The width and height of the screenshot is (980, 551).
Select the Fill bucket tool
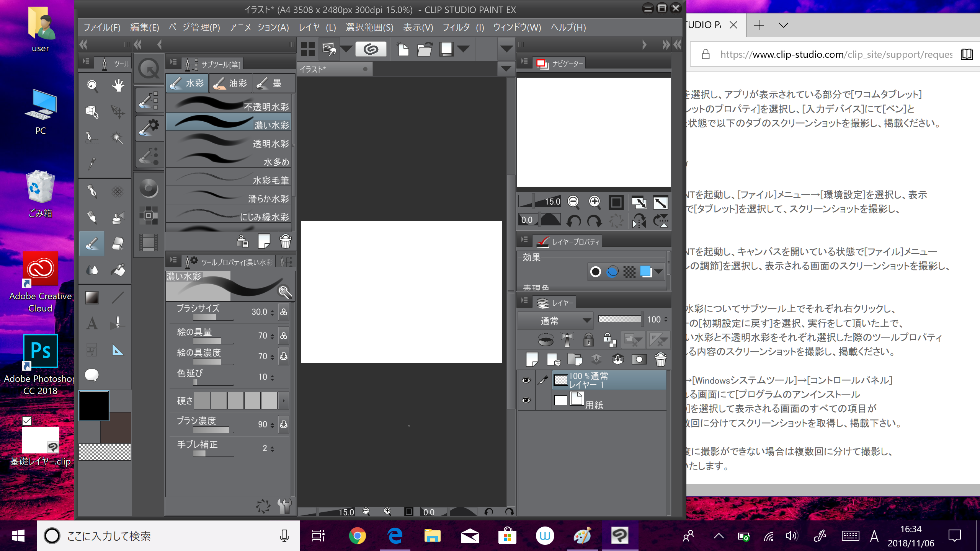tap(118, 270)
